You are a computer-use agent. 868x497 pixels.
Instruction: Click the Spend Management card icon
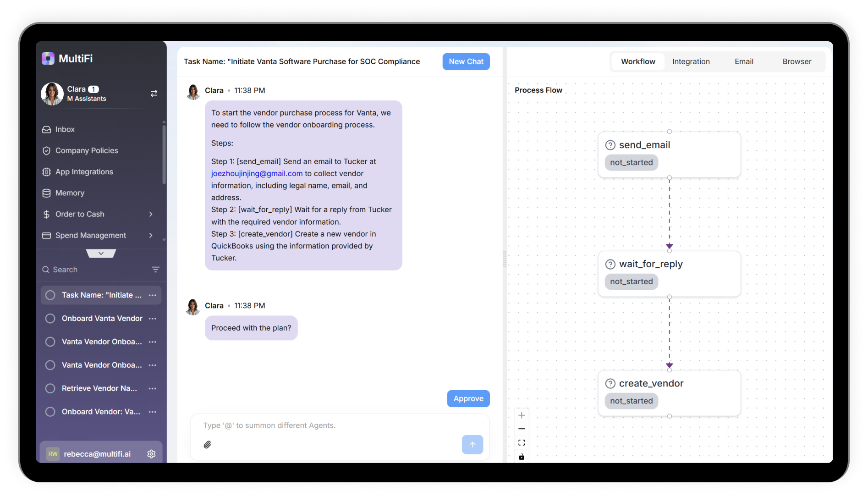coord(46,235)
